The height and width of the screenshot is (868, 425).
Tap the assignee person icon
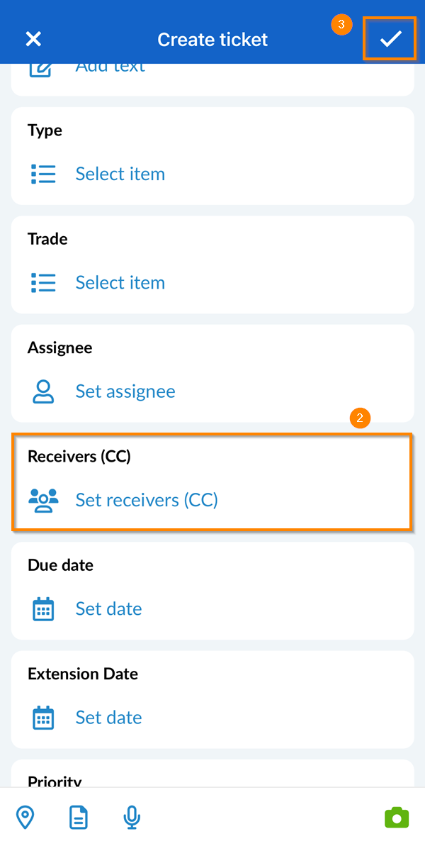[43, 391]
